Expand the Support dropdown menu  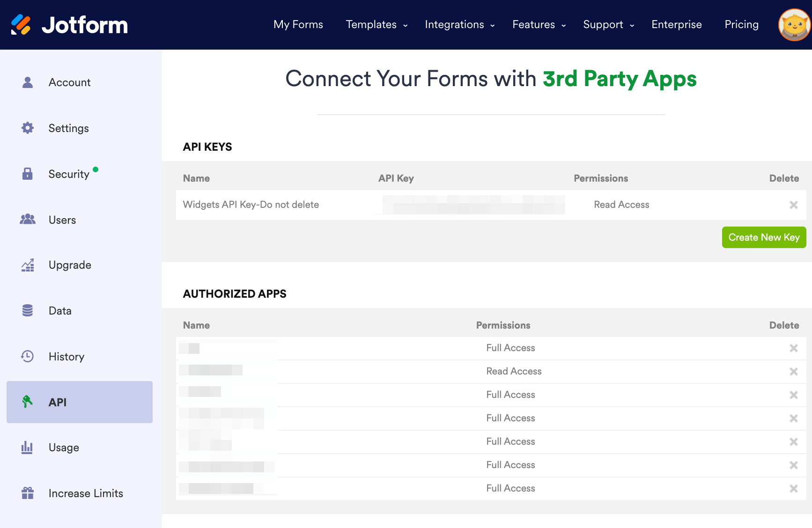click(608, 24)
